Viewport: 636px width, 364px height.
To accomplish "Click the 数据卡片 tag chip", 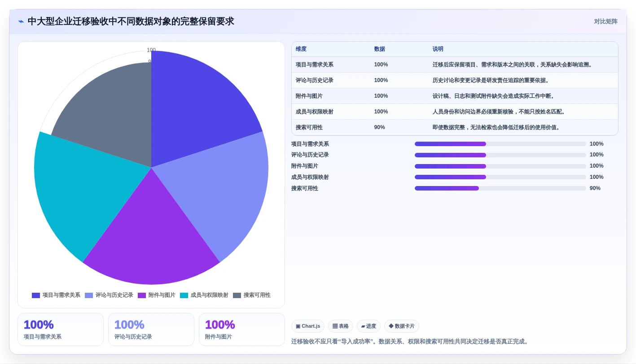I will [x=402, y=326].
